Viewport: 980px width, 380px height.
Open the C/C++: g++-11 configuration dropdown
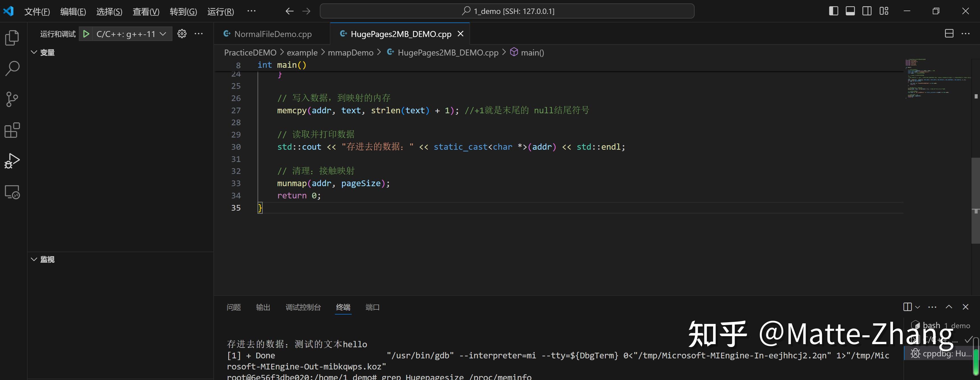click(x=129, y=34)
